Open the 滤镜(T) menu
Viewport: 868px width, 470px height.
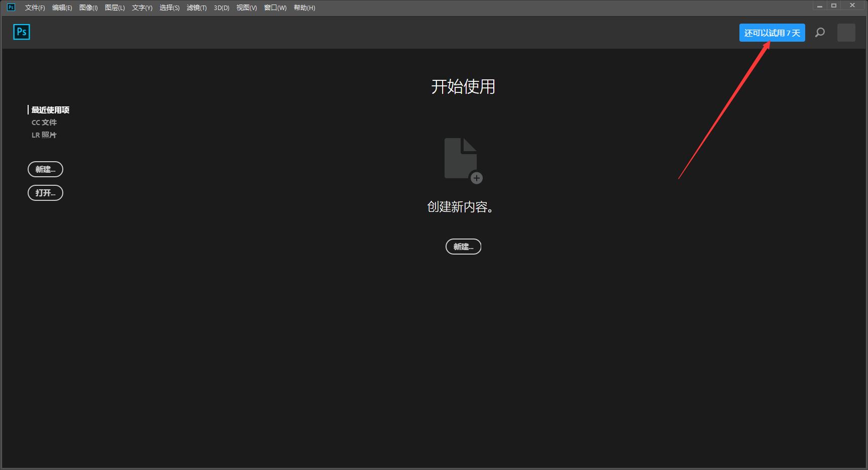[x=197, y=8]
